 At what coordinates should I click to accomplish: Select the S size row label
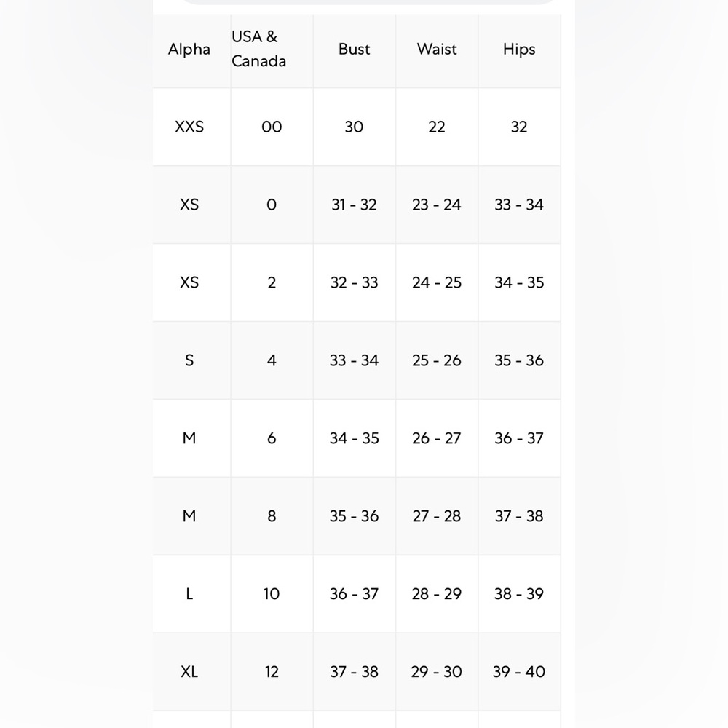coord(189,360)
